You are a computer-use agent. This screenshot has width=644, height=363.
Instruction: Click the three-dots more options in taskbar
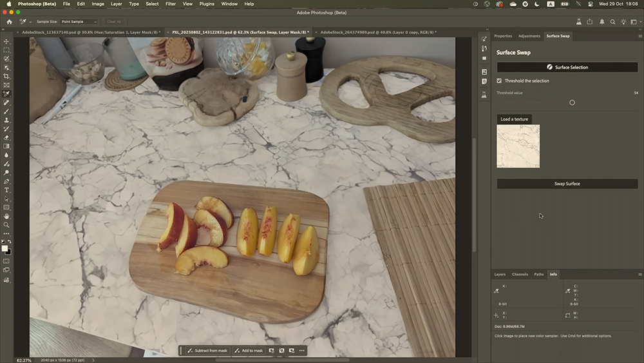[x=301, y=350]
